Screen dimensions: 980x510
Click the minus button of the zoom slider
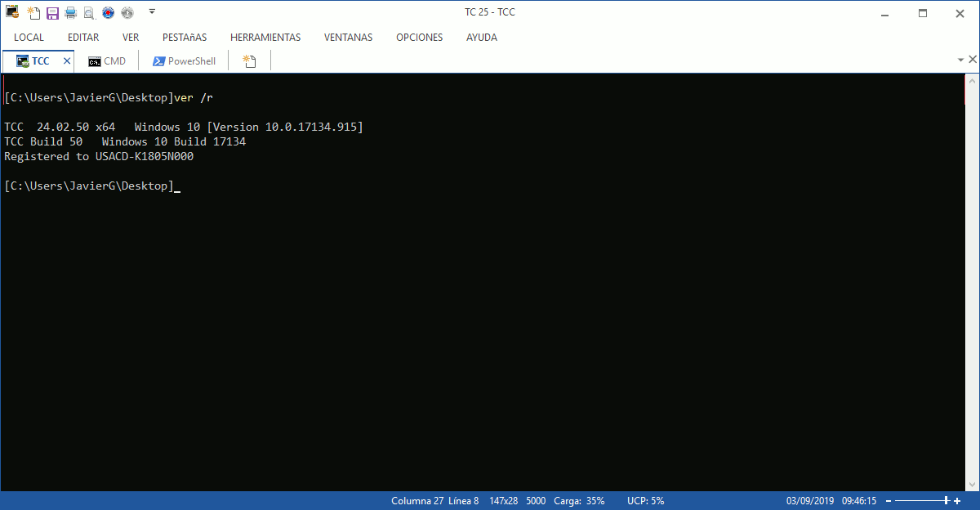(888, 501)
